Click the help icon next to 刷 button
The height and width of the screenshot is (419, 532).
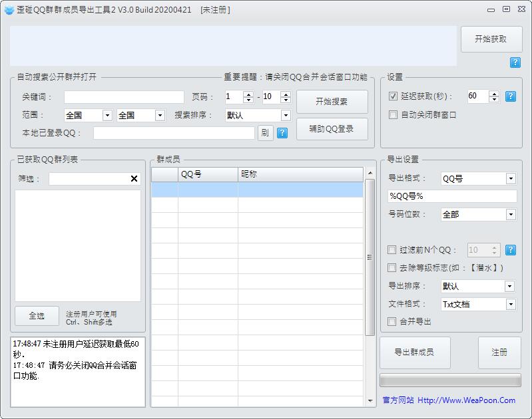coord(282,133)
